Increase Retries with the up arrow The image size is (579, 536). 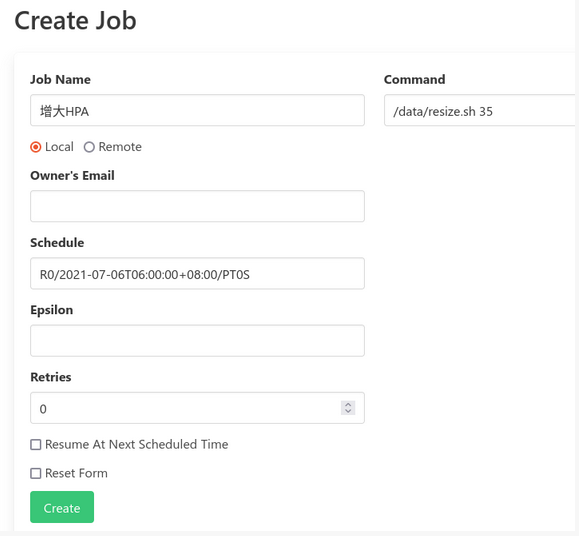pyautogui.click(x=348, y=404)
